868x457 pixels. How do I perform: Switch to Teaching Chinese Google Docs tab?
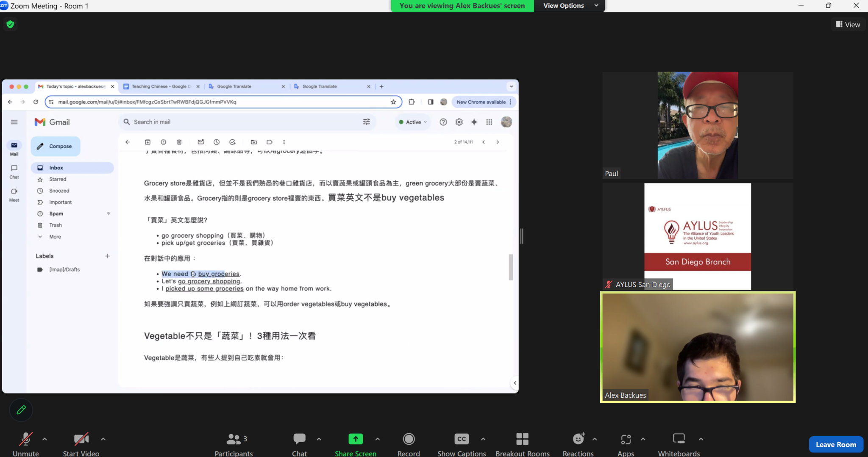161,86
